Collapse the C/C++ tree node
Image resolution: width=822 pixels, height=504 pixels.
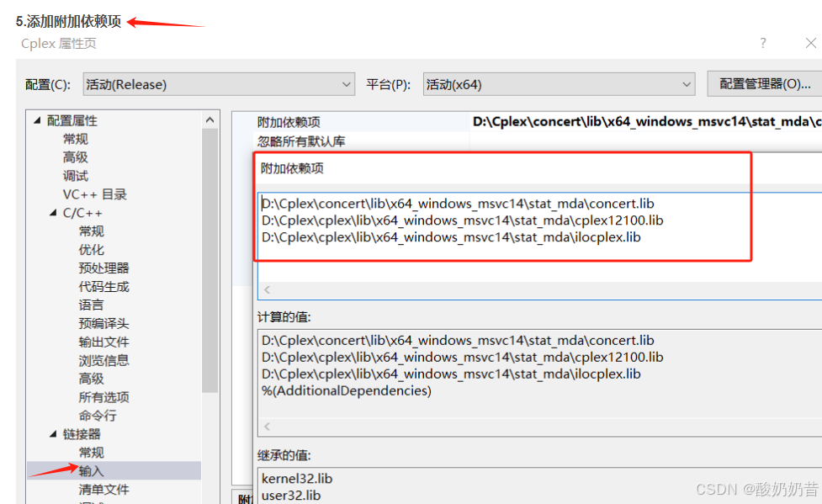point(53,213)
